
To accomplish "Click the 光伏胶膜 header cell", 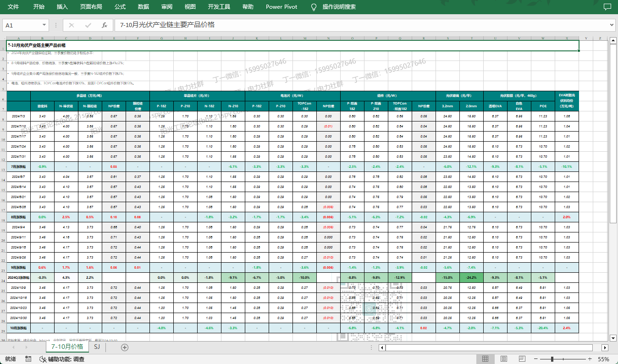I will 519,96.
